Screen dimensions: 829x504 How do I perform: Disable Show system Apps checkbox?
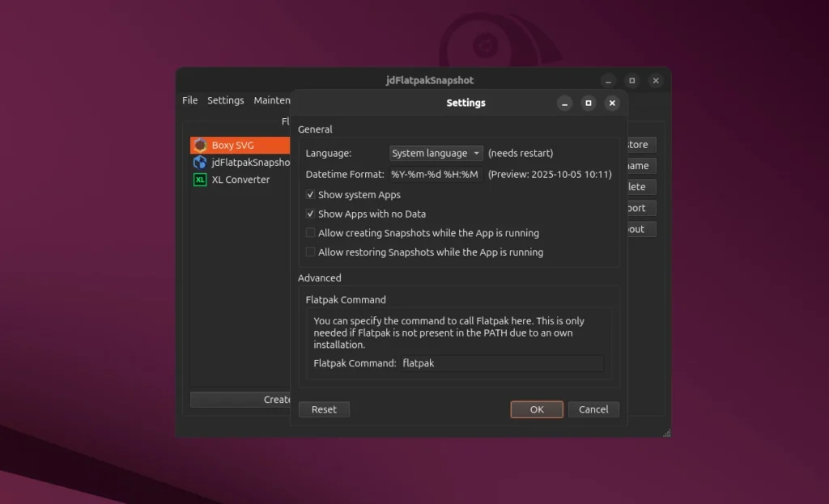coord(311,195)
